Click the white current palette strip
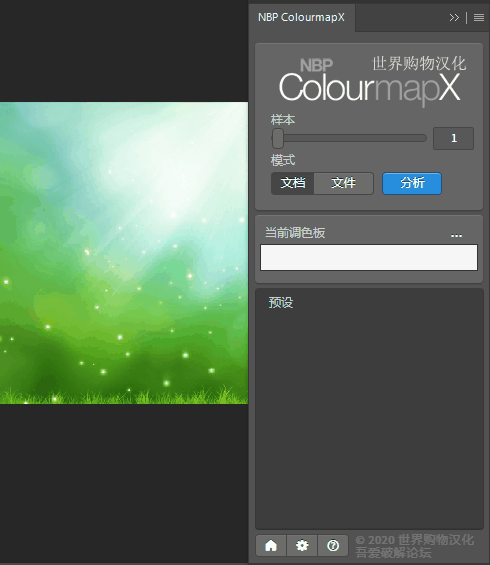 coord(369,257)
